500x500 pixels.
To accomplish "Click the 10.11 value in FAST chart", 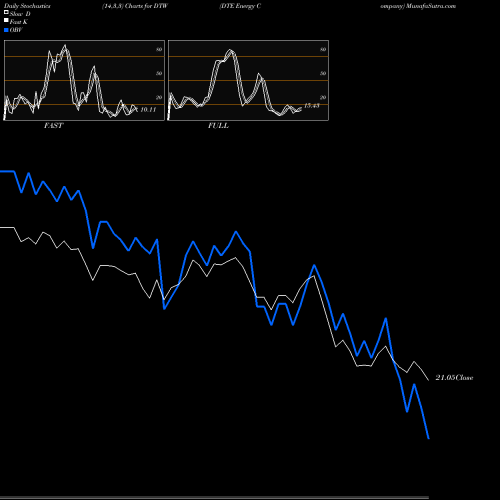I will pos(148,110).
